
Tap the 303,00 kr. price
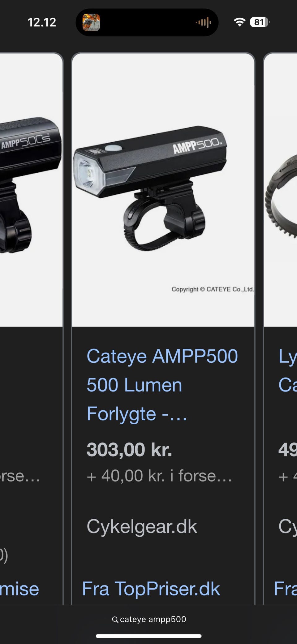click(x=129, y=449)
